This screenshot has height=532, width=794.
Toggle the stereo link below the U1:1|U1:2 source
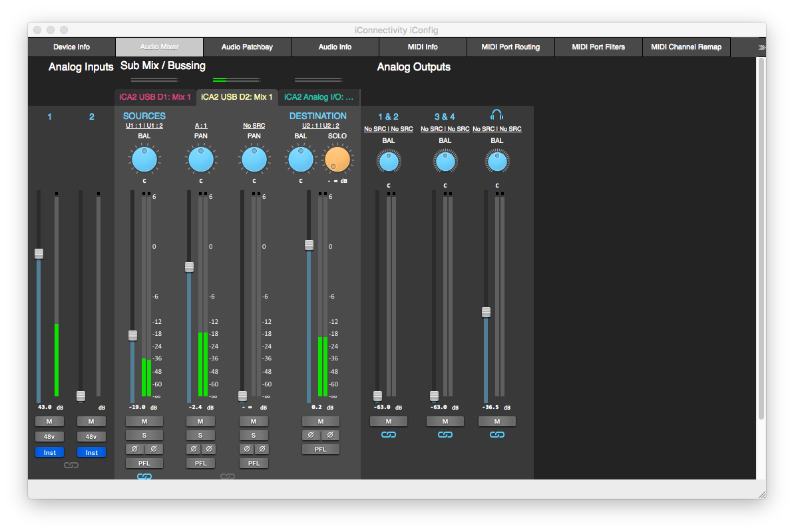pos(144,476)
